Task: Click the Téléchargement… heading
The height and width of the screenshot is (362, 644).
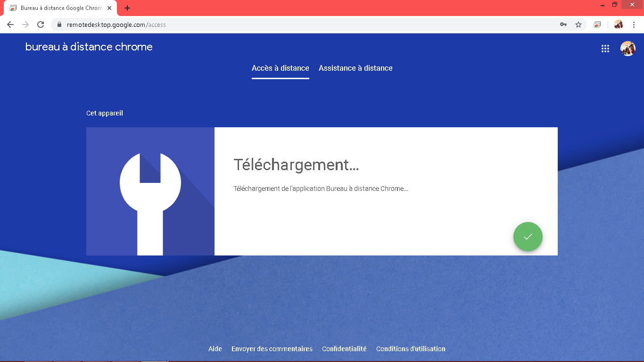Action: tap(296, 165)
